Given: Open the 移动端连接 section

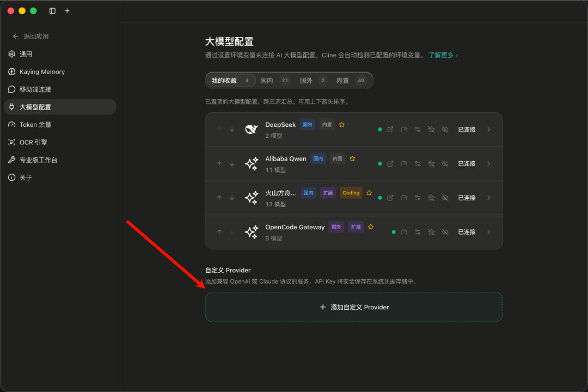Looking at the screenshot, I should [60, 89].
